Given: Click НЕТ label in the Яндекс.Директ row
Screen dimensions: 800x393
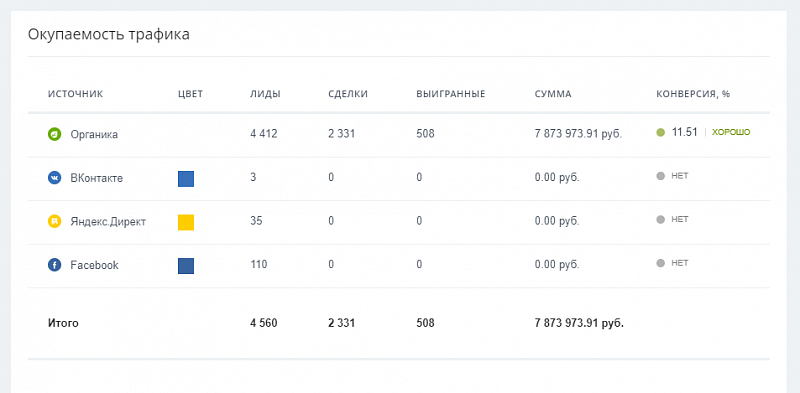Looking at the screenshot, I should pyautogui.click(x=680, y=219).
